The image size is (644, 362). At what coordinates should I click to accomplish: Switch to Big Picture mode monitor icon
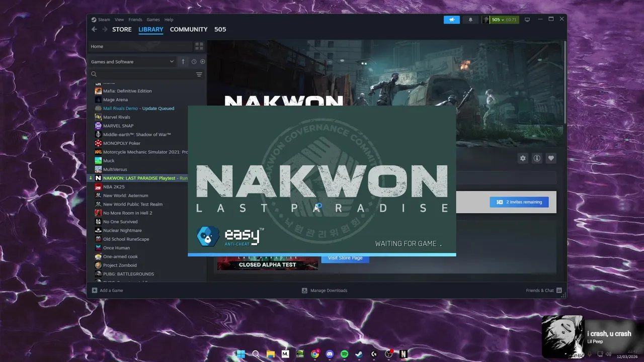tap(527, 20)
